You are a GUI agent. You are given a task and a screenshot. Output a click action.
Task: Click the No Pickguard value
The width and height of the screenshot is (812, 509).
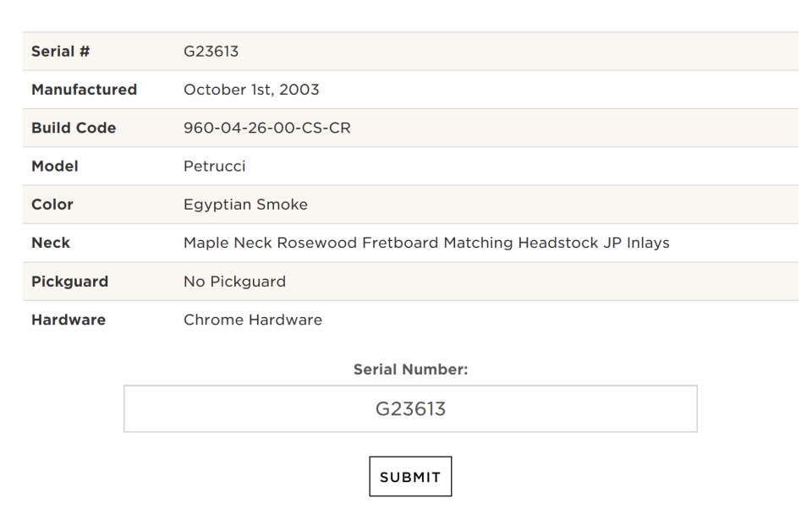(x=234, y=282)
